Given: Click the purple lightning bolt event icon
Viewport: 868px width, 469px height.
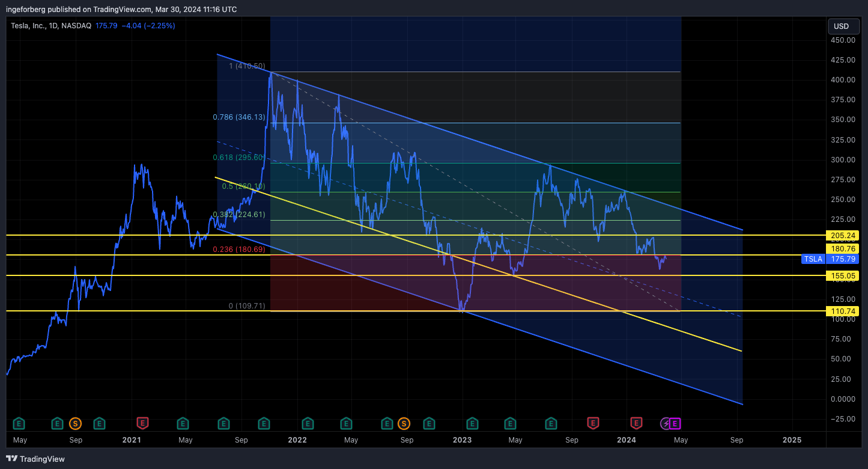Looking at the screenshot, I should pyautogui.click(x=666, y=423).
